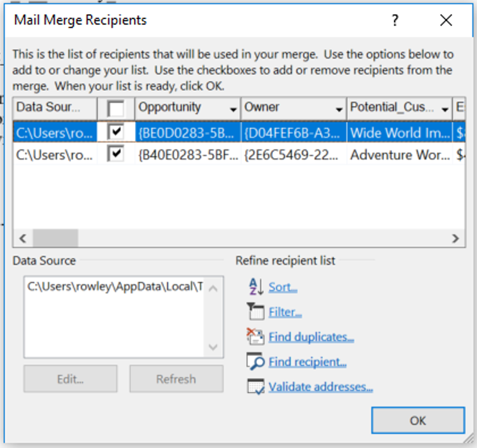Open the Potential_Cus column dropdown arrow
The width and height of the screenshot is (477, 448).
tap(445, 109)
